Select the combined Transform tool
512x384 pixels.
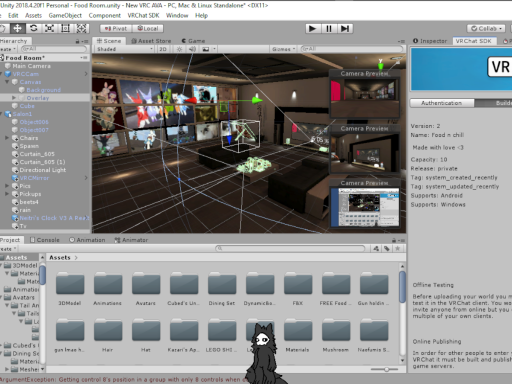tap(81, 28)
